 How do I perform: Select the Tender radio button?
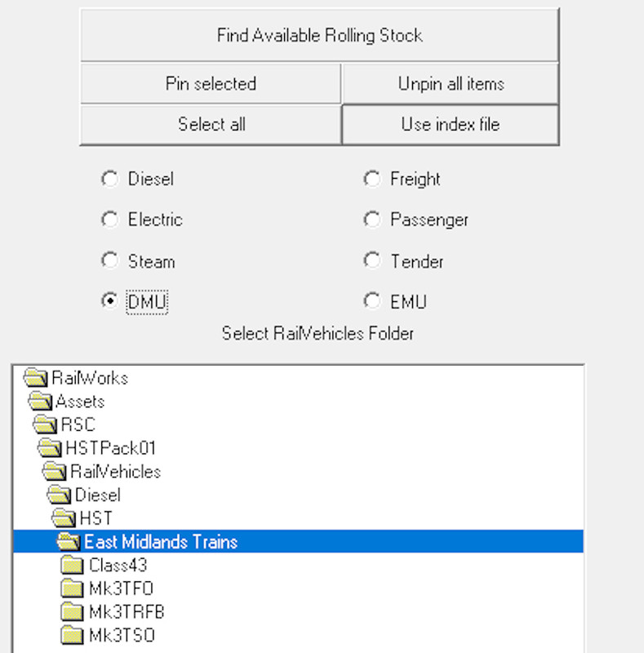[372, 260]
